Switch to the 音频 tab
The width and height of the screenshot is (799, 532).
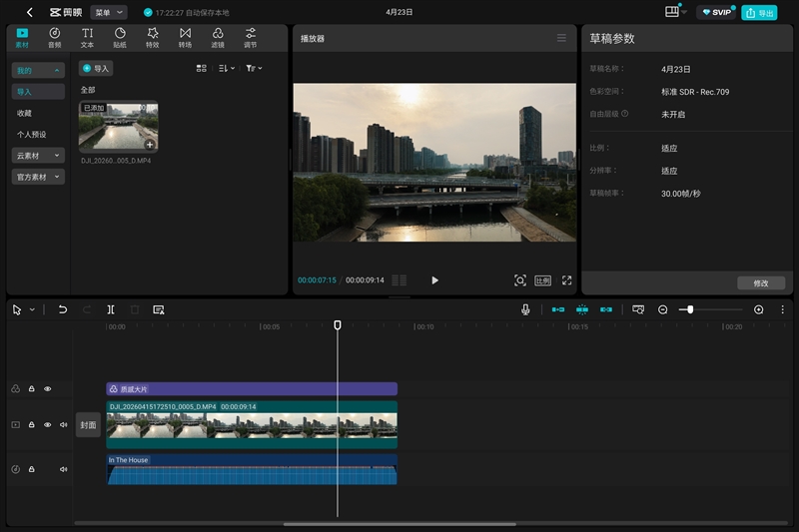coord(54,38)
